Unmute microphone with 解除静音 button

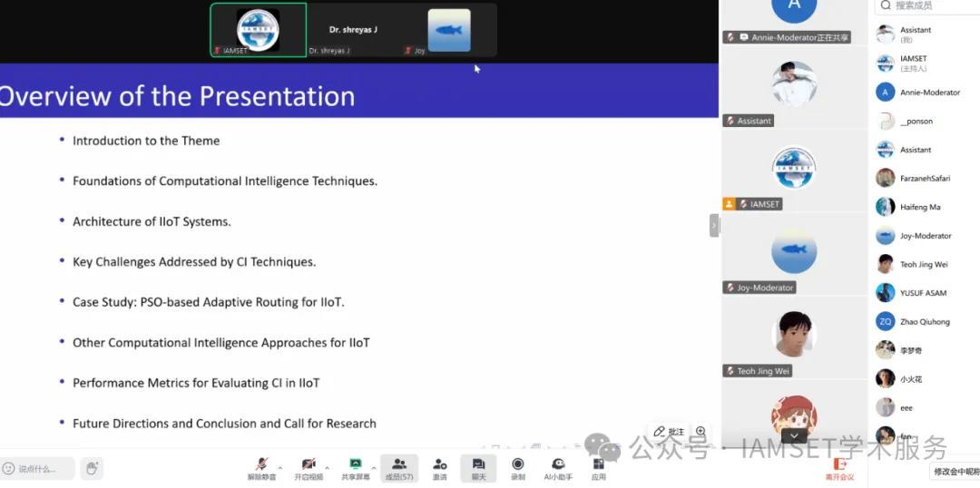click(x=261, y=469)
